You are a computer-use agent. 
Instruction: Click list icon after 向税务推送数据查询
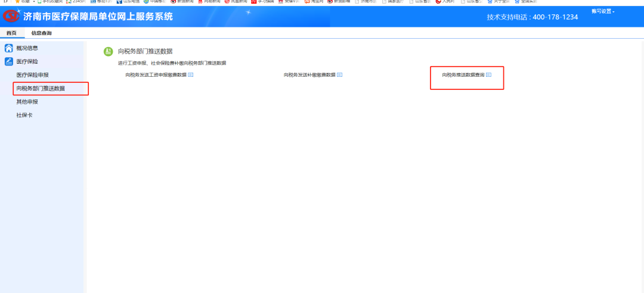click(x=489, y=74)
